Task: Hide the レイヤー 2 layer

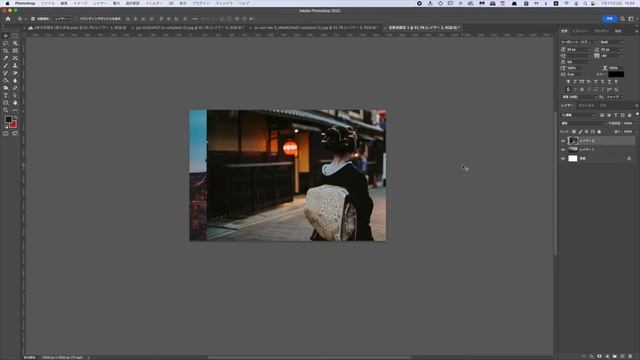Action: (563, 141)
